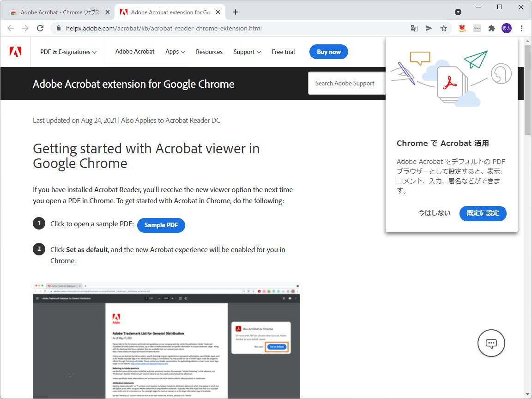Click the send-to-device arrow icon
Viewport: 532px width, 399px height.
[x=429, y=28]
